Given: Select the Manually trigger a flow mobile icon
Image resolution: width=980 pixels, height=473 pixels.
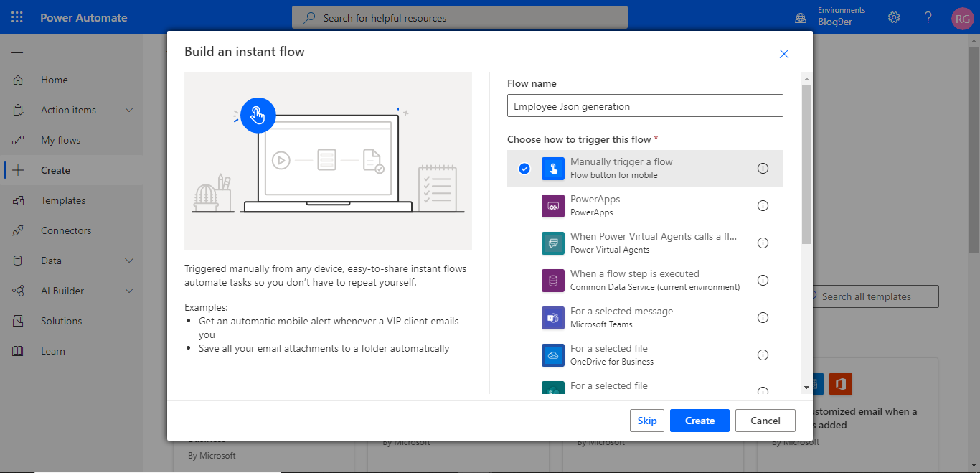Looking at the screenshot, I should point(552,168).
